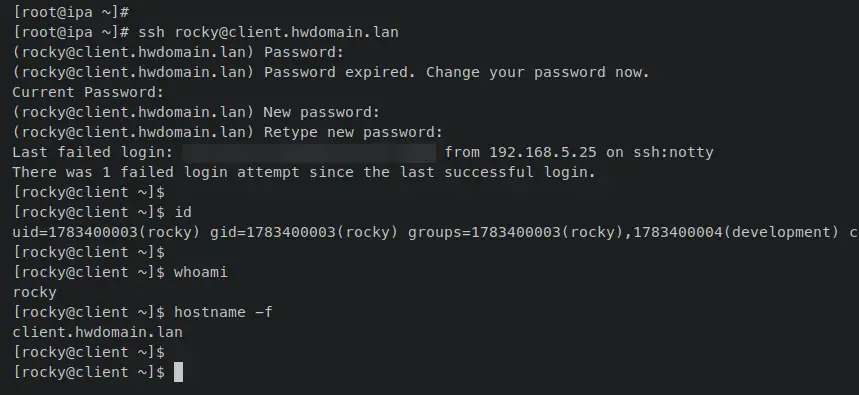Click the IP address 192.168.5.25
Screen dimensions: 859x395
click(x=543, y=152)
